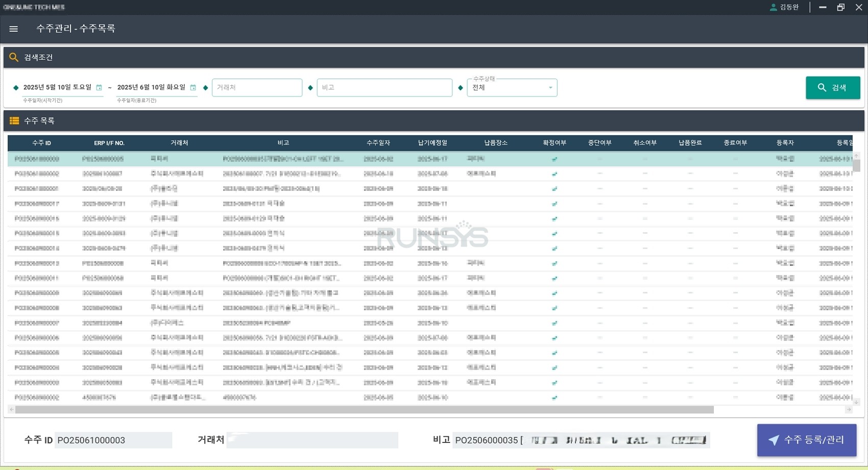Open the end date calendar picker
The image size is (868, 470).
pos(193,88)
